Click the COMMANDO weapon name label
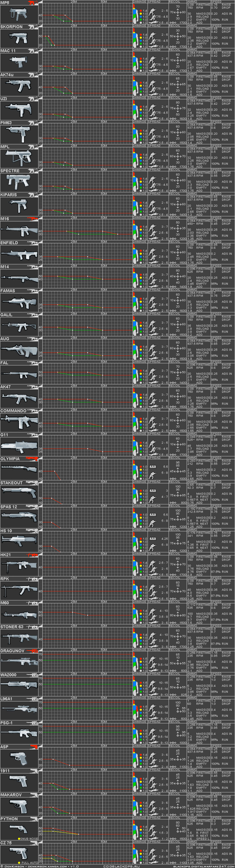Image resolution: width=235 pixels, height=868 pixels. (13, 411)
